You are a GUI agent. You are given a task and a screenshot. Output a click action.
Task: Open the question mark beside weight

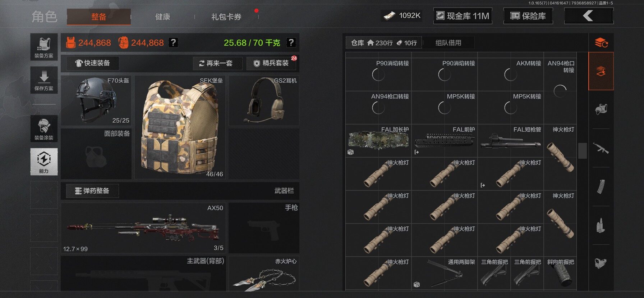(291, 42)
